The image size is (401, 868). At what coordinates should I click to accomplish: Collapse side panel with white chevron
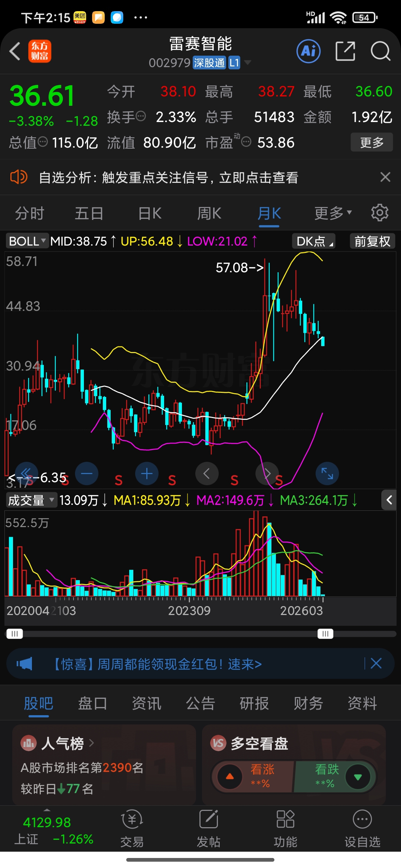click(x=389, y=500)
